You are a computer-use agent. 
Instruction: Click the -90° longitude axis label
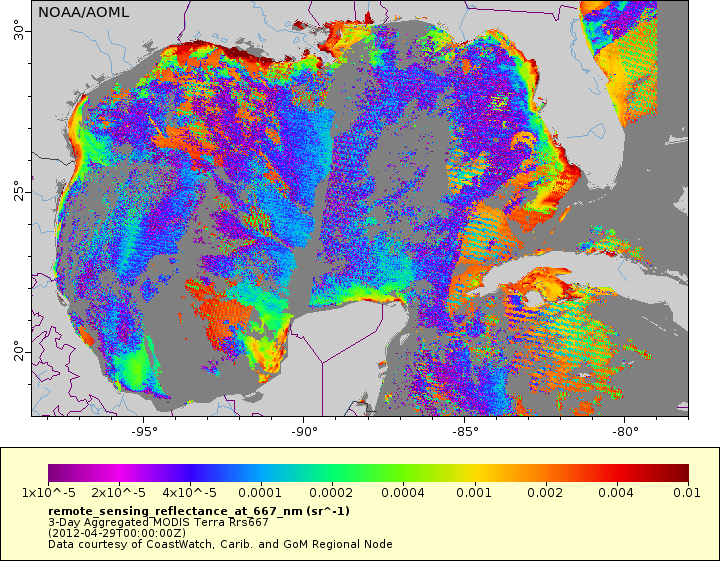point(304,432)
